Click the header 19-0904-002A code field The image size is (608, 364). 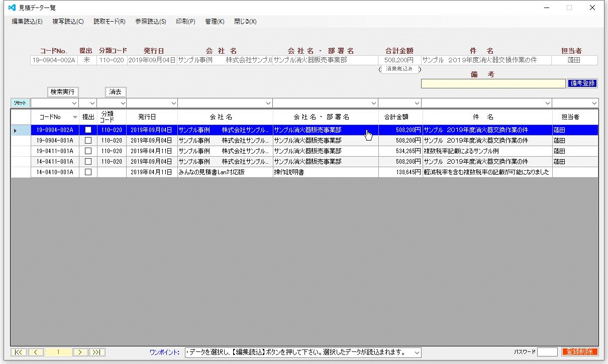point(53,60)
